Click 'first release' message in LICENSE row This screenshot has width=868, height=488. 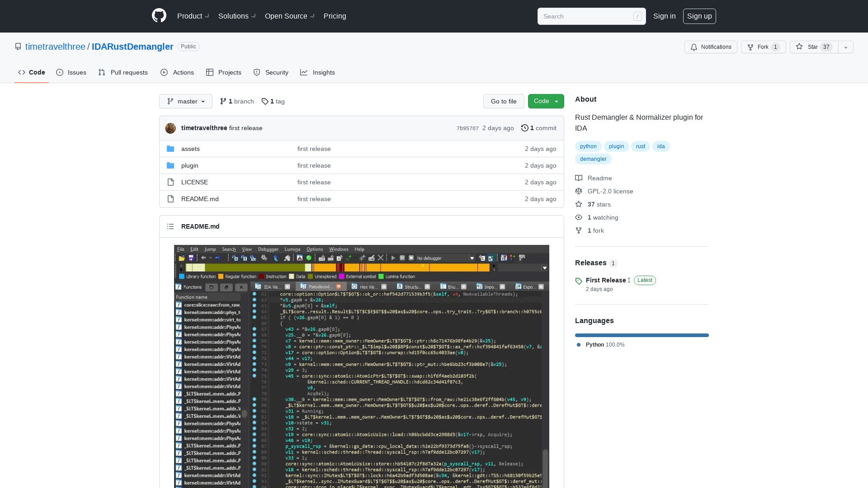coord(314,182)
